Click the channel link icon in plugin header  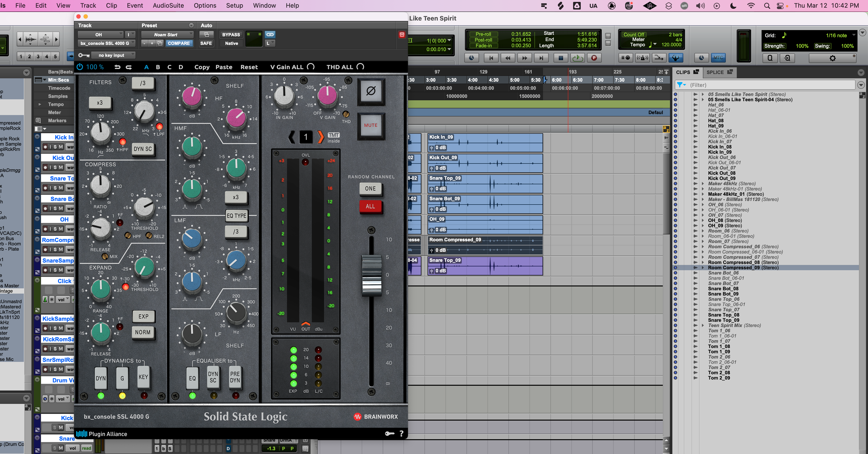coord(270,35)
